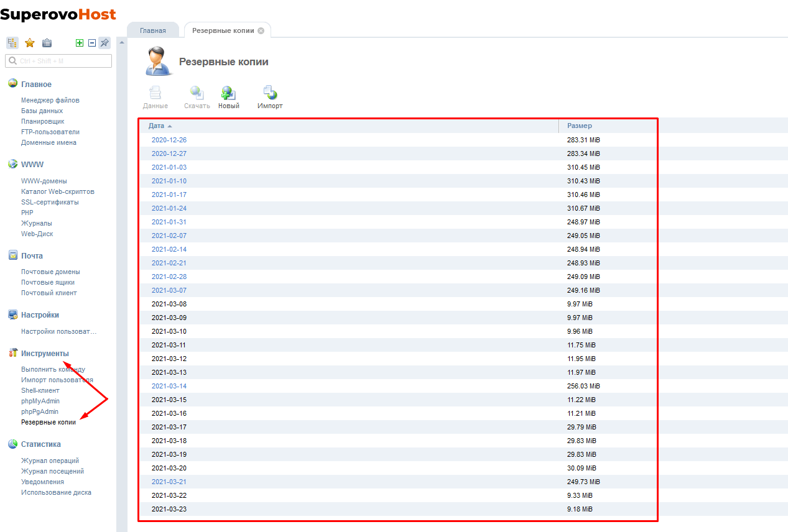This screenshot has height=532, width=788.
Task: Open Журнал операций
Action: (x=50, y=461)
